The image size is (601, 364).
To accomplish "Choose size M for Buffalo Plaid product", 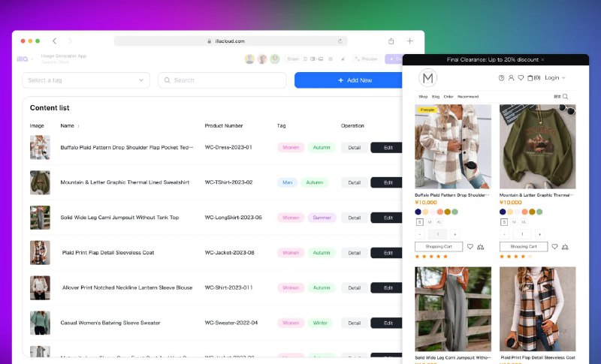I will click(x=430, y=222).
